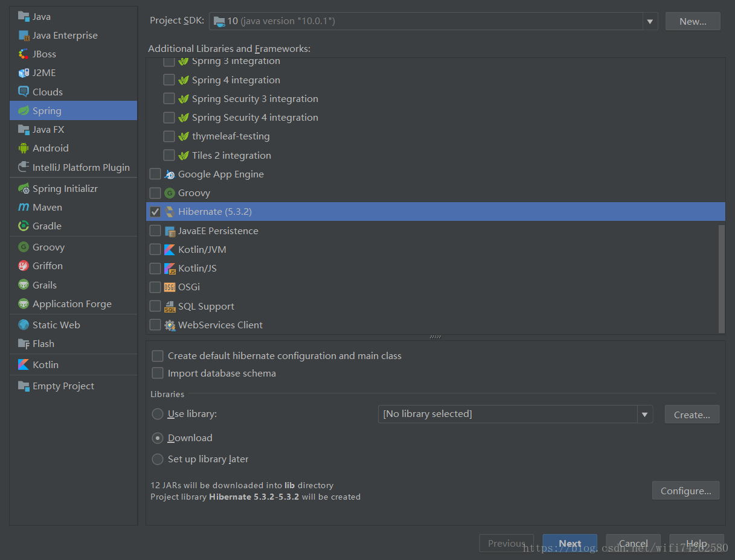Check the Groovy framework checkbox
Viewport: 735px width, 560px height.
[x=155, y=192]
